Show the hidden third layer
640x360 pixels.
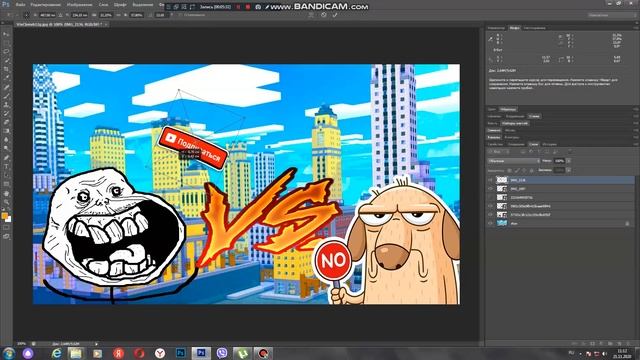[490, 197]
